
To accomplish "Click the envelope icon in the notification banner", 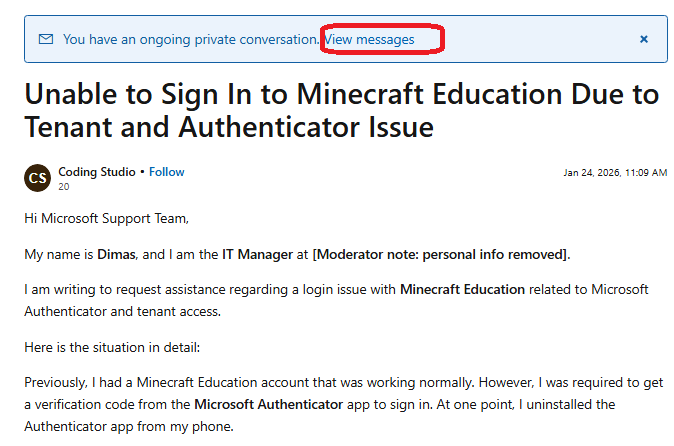I will point(46,39).
